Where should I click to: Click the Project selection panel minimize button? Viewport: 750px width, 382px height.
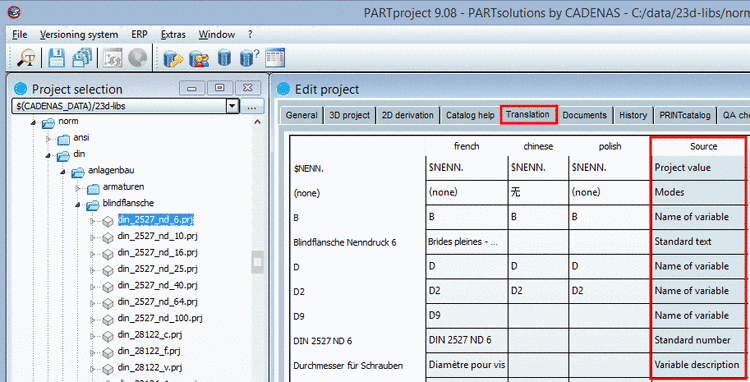pyautogui.click(x=192, y=88)
